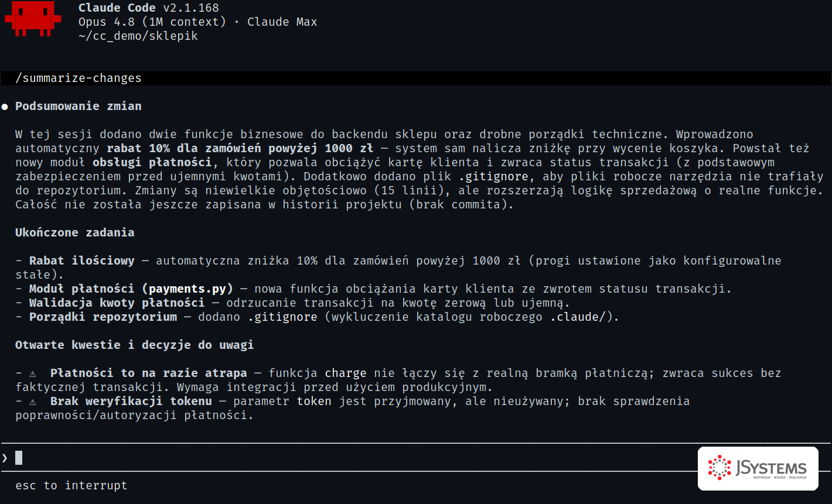Click the "Brak weryfikacji tokenu" text
The image size is (832, 504).
pyautogui.click(x=131, y=402)
